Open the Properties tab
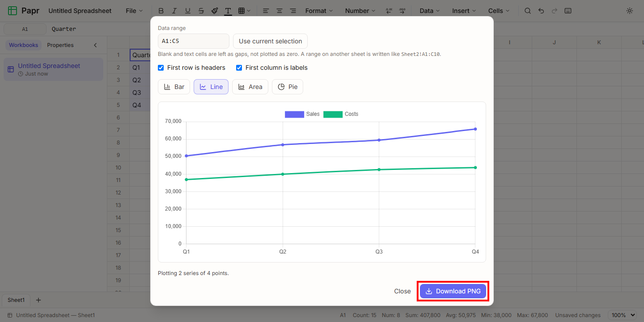644x322 pixels. (60, 45)
